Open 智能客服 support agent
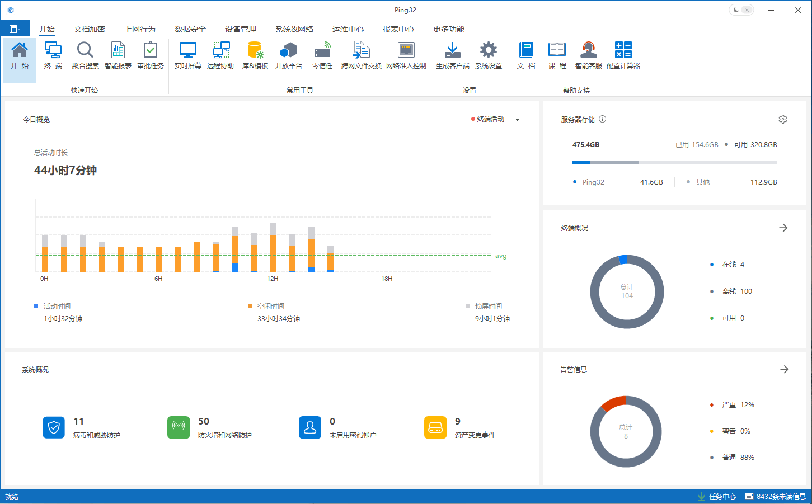The height and width of the screenshot is (504, 812). (588, 55)
